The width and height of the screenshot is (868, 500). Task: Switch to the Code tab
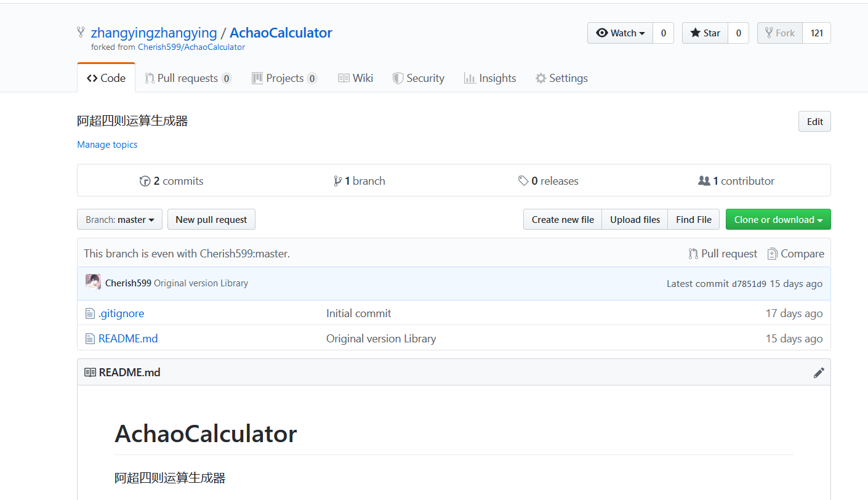pos(106,78)
